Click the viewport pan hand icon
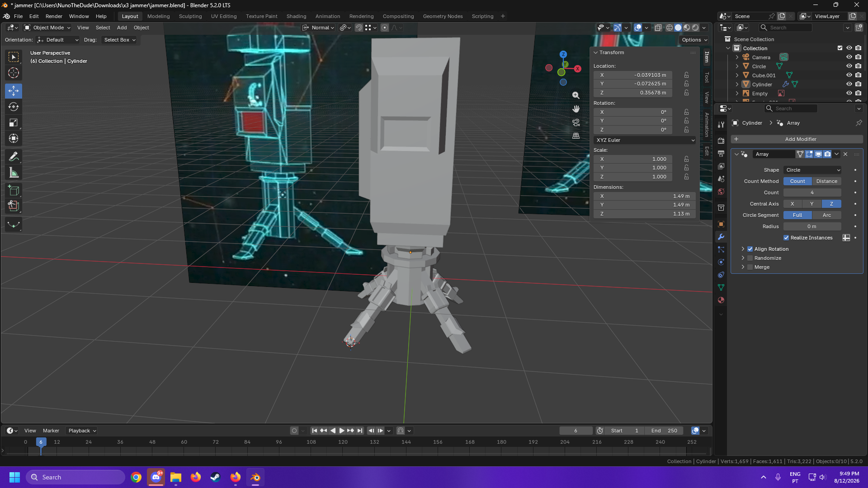868x488 pixels. coord(576,109)
